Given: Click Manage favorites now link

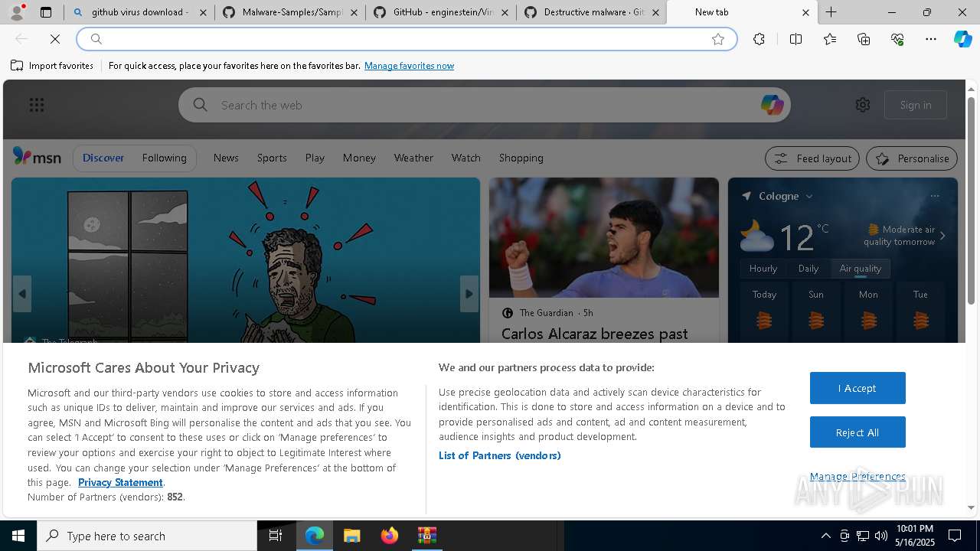Looking at the screenshot, I should pos(409,66).
